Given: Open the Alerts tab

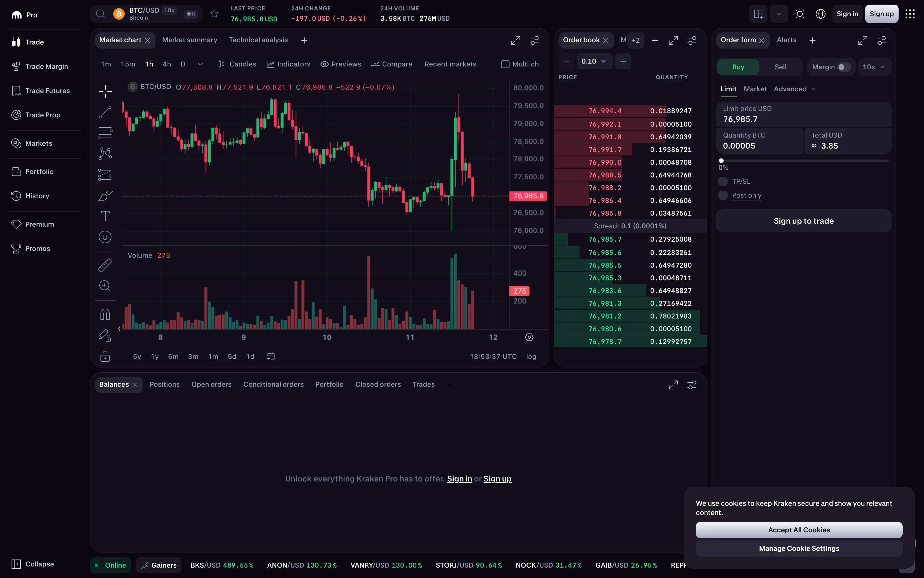Looking at the screenshot, I should [x=787, y=40].
